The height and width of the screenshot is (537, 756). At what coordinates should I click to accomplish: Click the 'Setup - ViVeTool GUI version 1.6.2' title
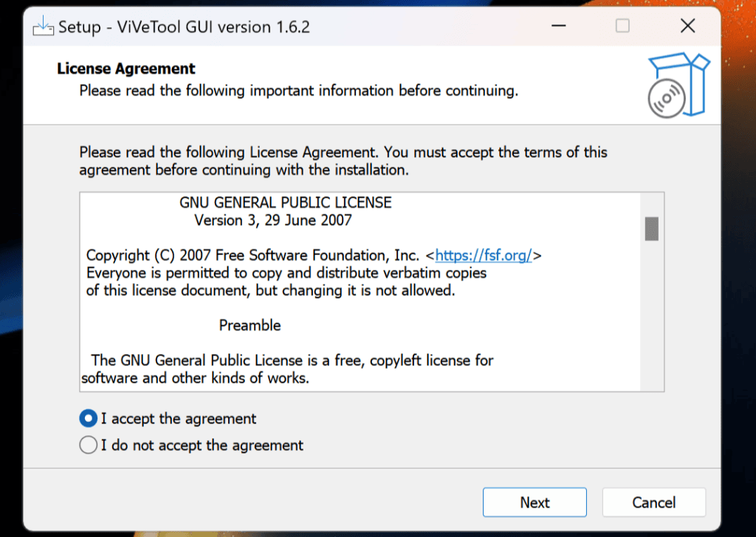pos(179,26)
